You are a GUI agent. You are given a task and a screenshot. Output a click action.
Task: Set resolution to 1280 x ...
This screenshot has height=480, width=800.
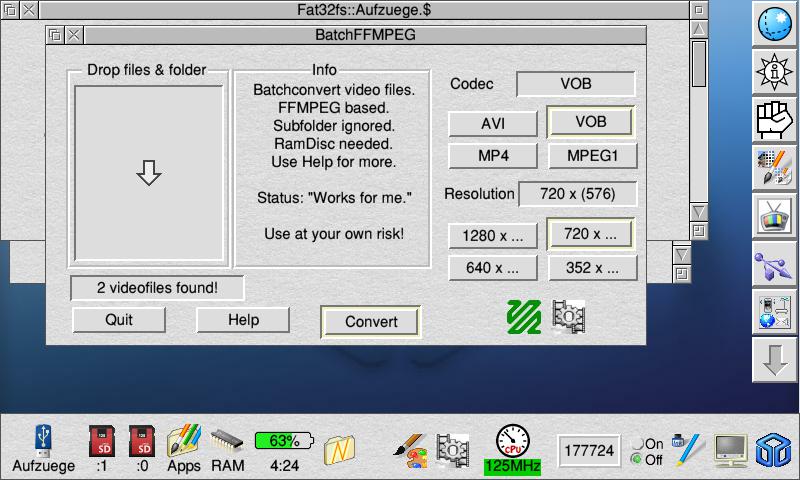pos(493,235)
